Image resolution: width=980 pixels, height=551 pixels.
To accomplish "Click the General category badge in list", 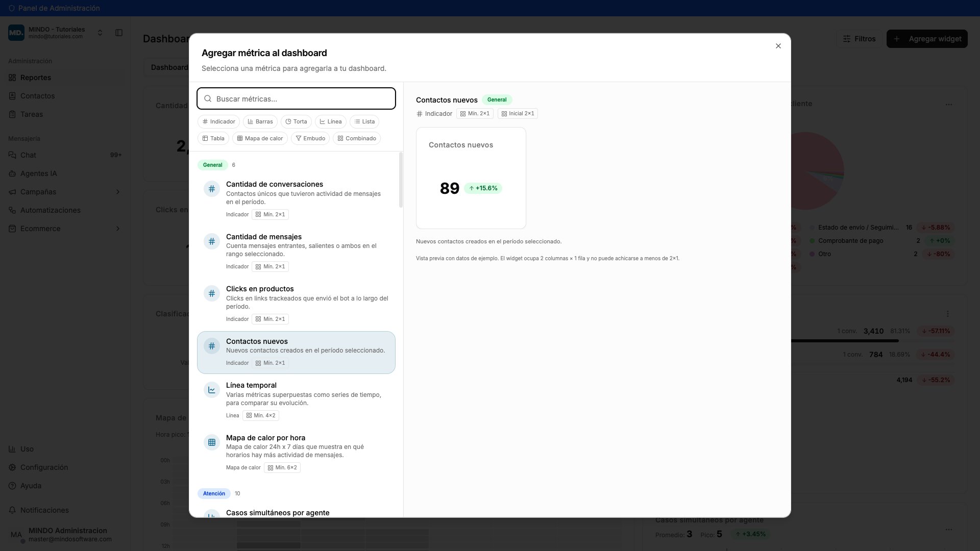I will click(x=212, y=165).
